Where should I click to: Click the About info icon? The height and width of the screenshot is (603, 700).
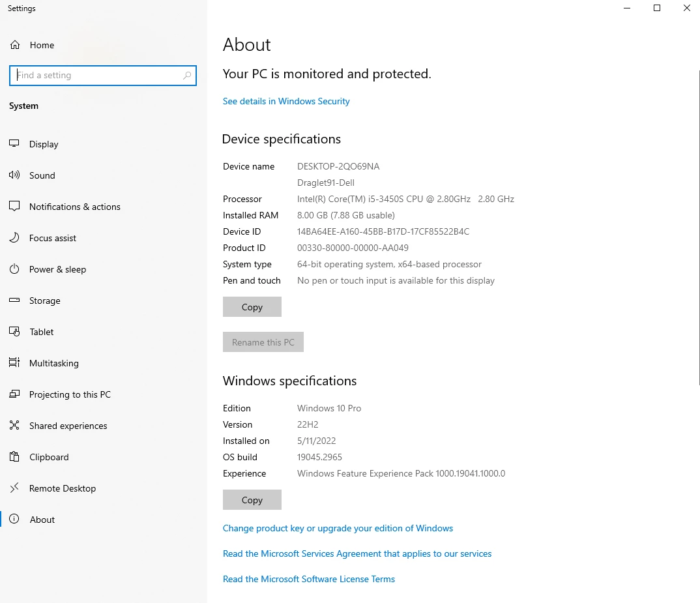click(14, 519)
